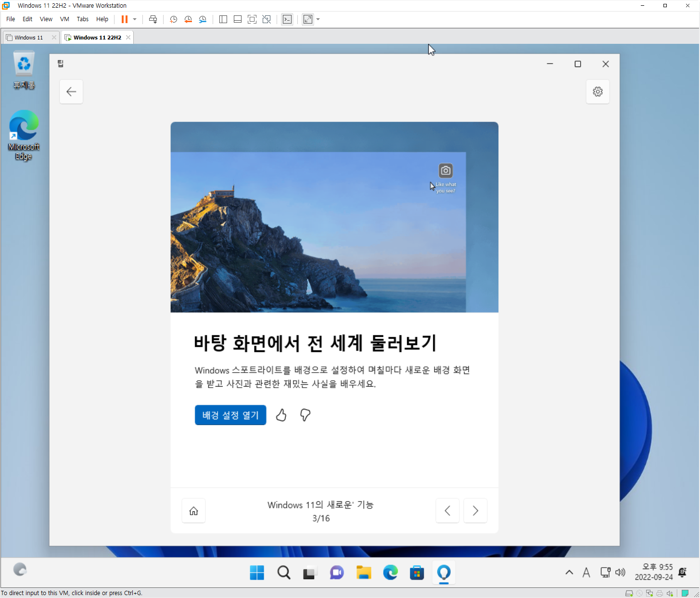This screenshot has height=598, width=700.
Task: Open the File menu in VMware
Action: [x=11, y=19]
